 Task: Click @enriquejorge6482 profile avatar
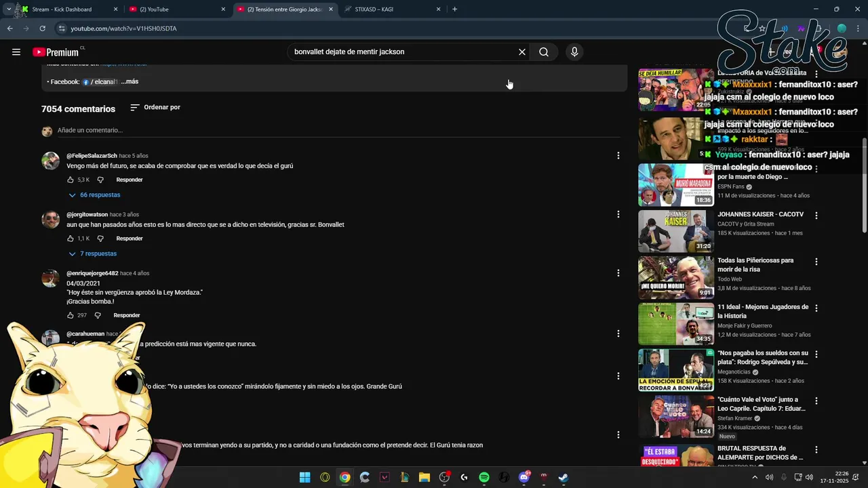click(x=51, y=279)
